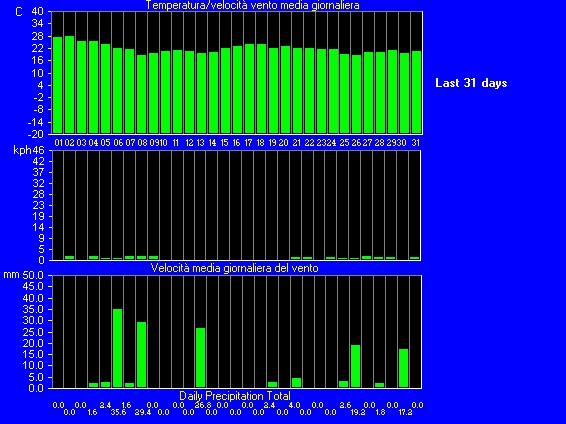Click the day 08 temperature bar
The height and width of the screenshot is (424, 566).
click(x=142, y=94)
